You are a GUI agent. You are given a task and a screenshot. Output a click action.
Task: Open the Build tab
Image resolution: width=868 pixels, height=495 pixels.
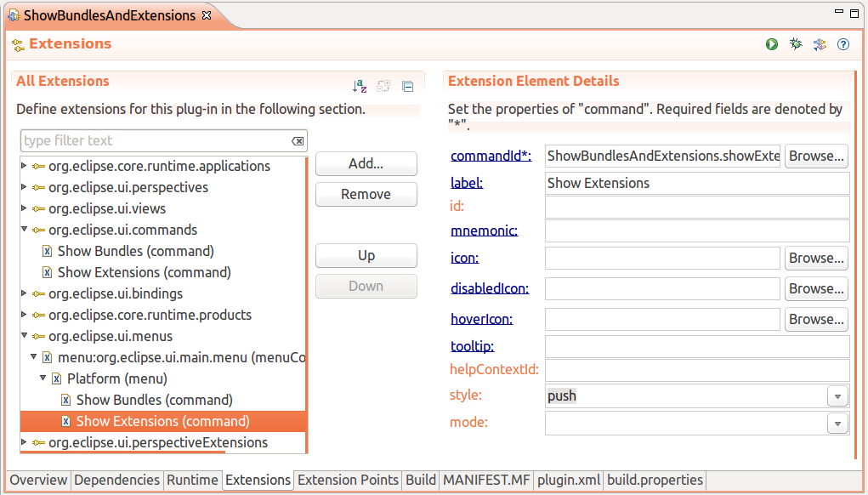pos(421,480)
